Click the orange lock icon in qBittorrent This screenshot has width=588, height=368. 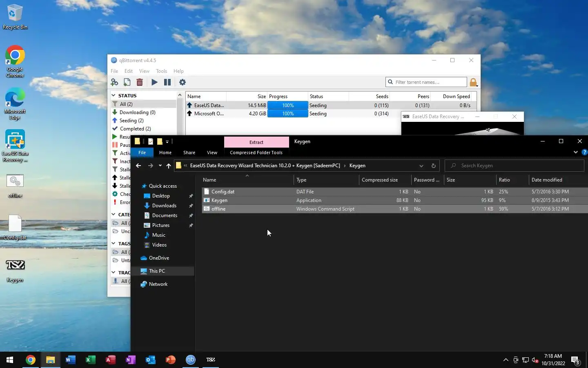[473, 82]
